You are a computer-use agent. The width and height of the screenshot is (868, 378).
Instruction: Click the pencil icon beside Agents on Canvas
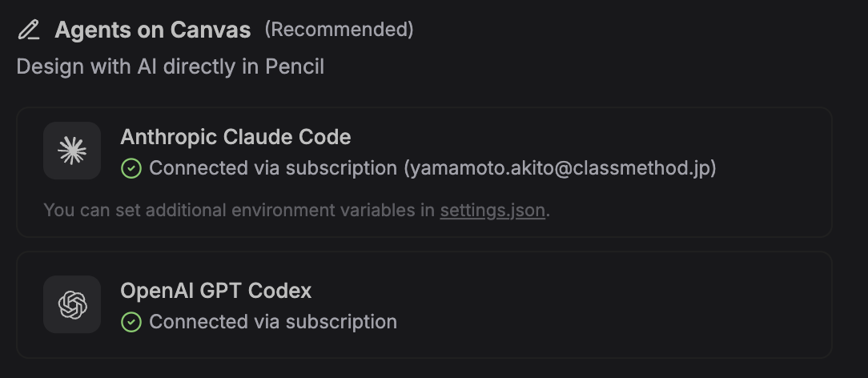point(29,30)
